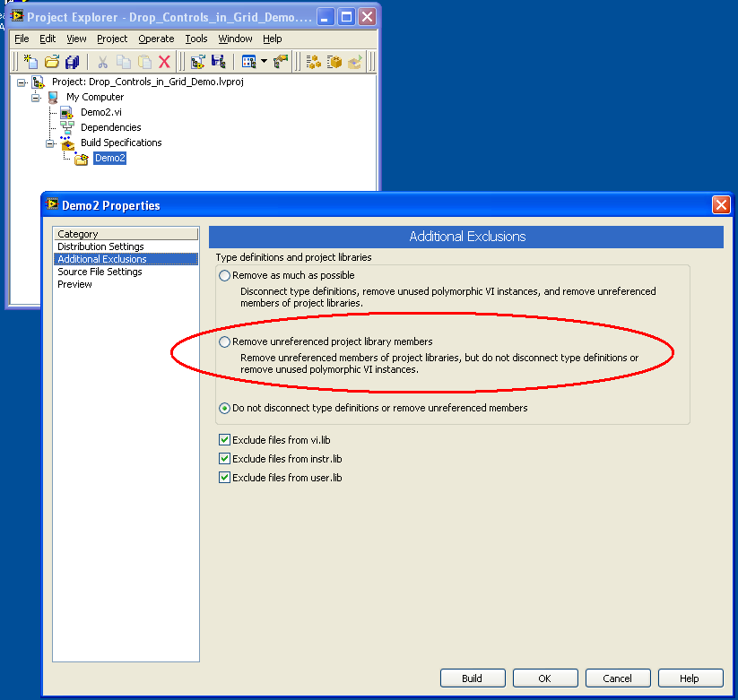Maximize the Project Explorer window
738x700 pixels.
[x=346, y=17]
